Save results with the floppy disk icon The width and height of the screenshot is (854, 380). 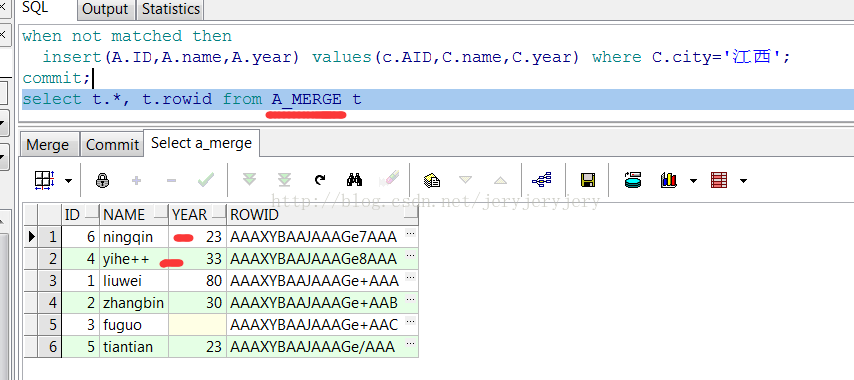[x=588, y=180]
